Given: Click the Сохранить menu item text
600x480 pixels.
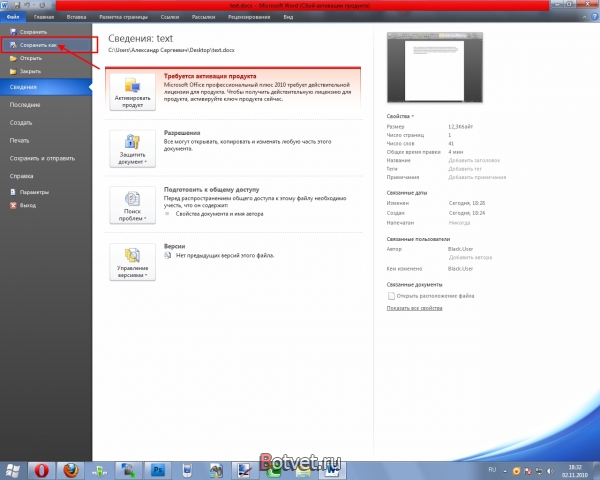Looking at the screenshot, I should (33, 32).
